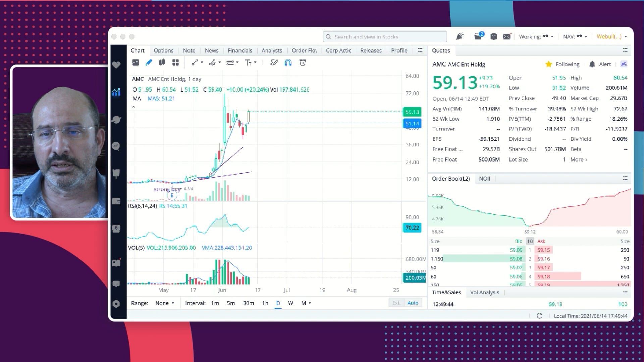Open the Releases tab
The height and width of the screenshot is (362, 644).
[x=371, y=50]
